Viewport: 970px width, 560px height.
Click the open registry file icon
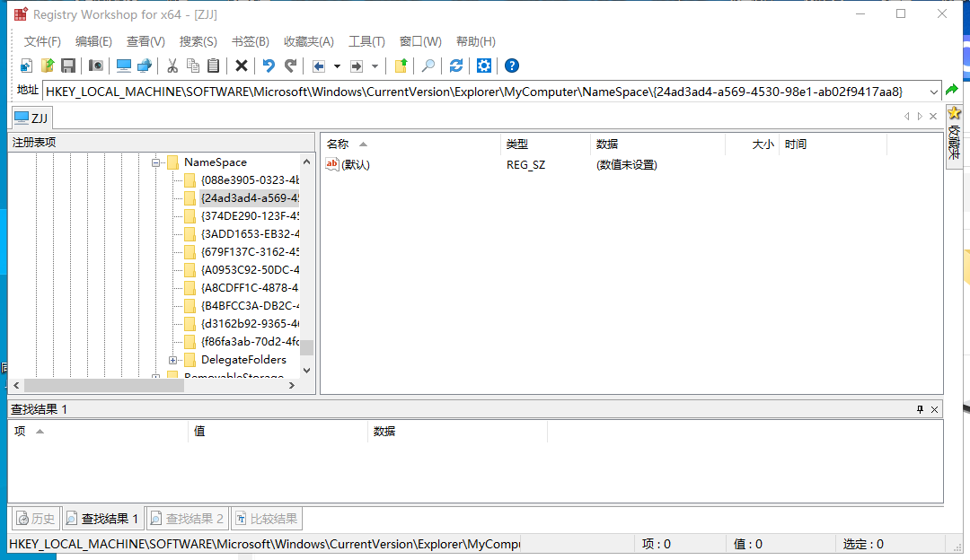(x=47, y=66)
